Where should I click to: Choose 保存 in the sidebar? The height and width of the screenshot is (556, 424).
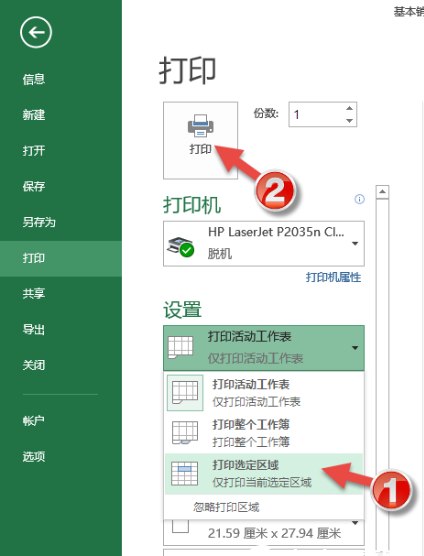click(x=34, y=187)
